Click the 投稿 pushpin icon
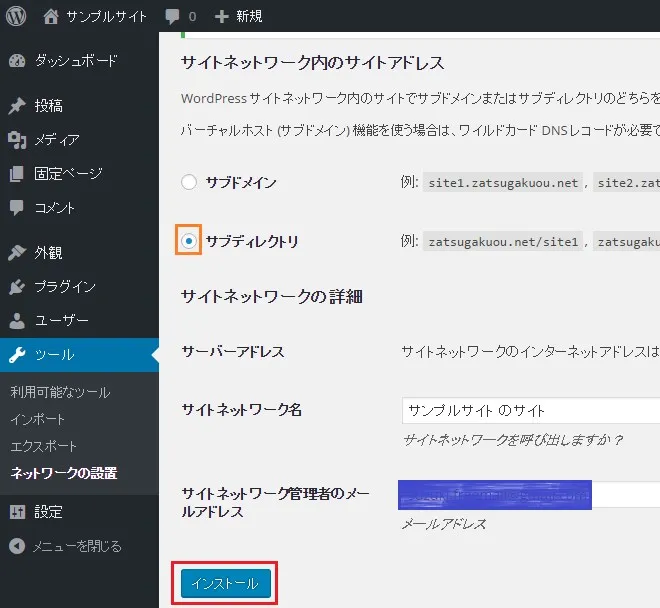 (x=17, y=106)
